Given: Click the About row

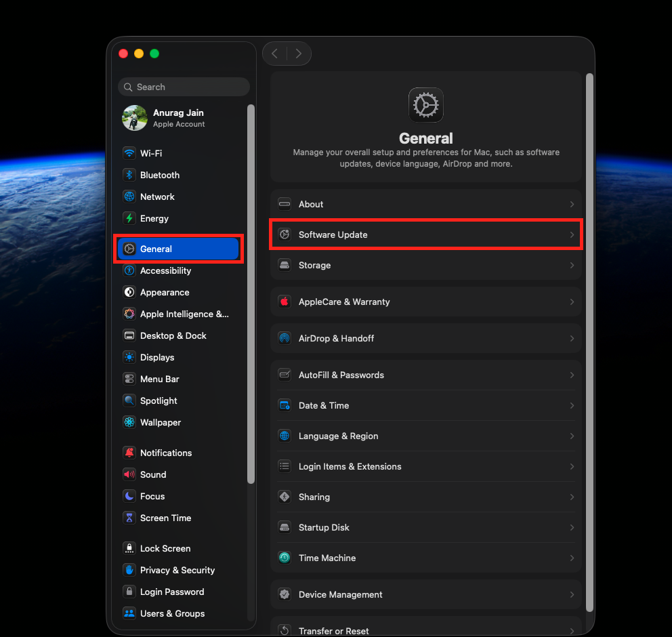Looking at the screenshot, I should (425, 204).
